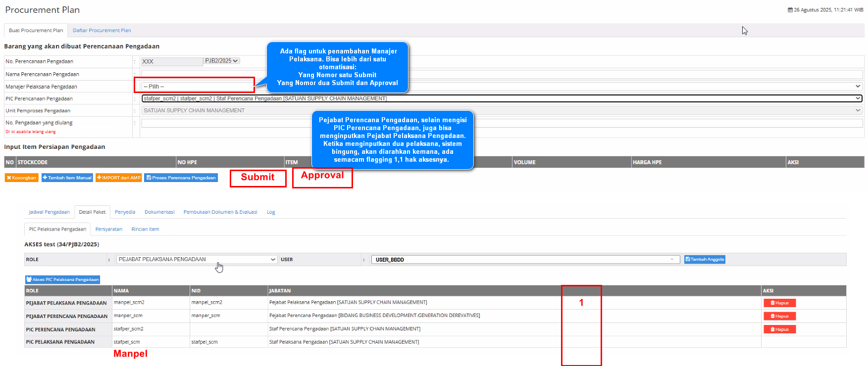Image resolution: width=868 pixels, height=366 pixels.
Task: Open ROLE dropdown Pejabat Pelaksana Pengadaan
Action: (197, 259)
